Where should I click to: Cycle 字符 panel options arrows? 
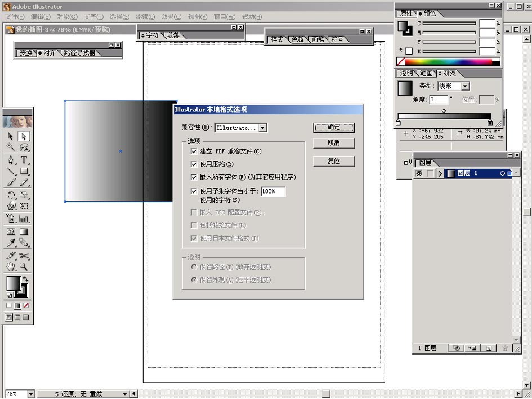[143, 35]
